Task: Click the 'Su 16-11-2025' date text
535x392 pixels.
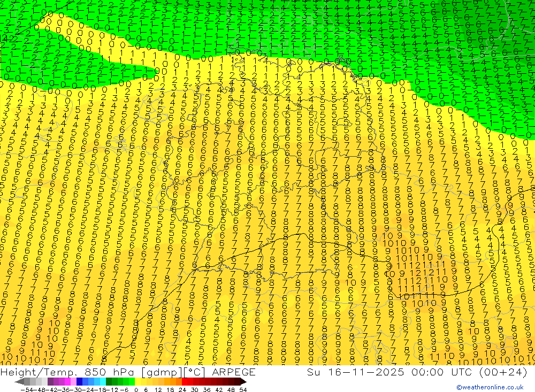Action: pos(355,372)
